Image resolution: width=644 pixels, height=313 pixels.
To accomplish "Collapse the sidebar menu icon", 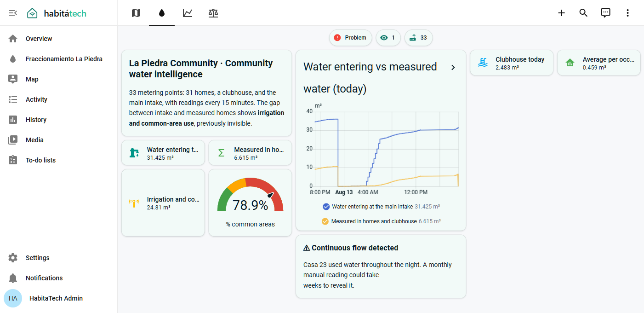I will pyautogui.click(x=13, y=13).
